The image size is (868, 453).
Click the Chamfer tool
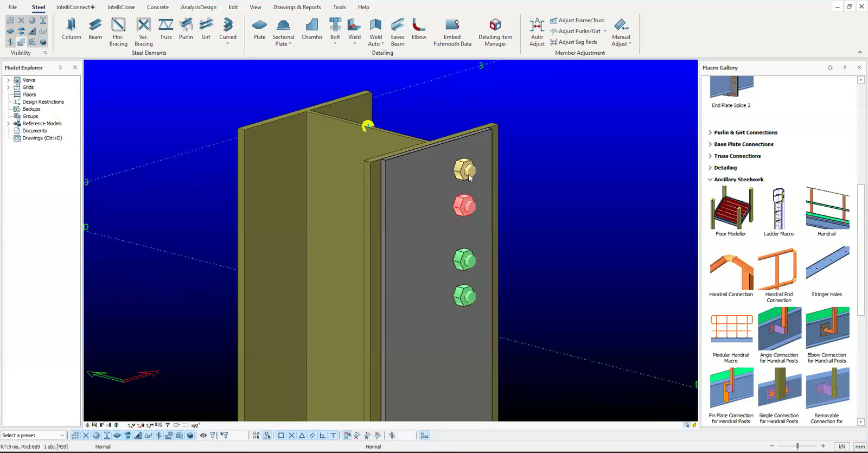pyautogui.click(x=312, y=29)
